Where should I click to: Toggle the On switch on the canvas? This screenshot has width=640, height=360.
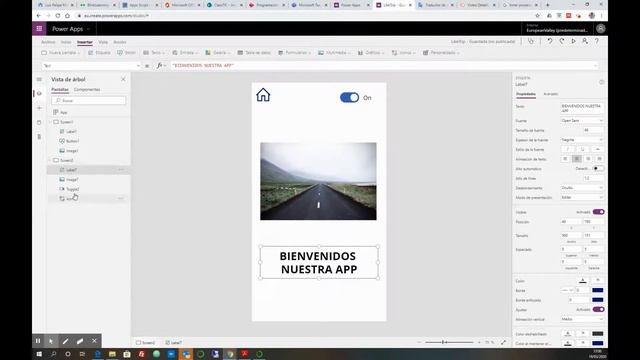pyautogui.click(x=349, y=98)
